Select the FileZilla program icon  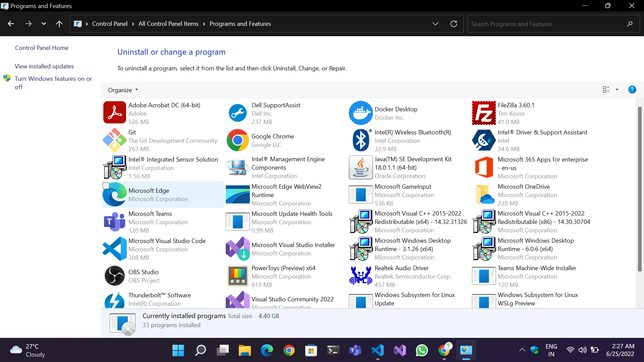[484, 113]
